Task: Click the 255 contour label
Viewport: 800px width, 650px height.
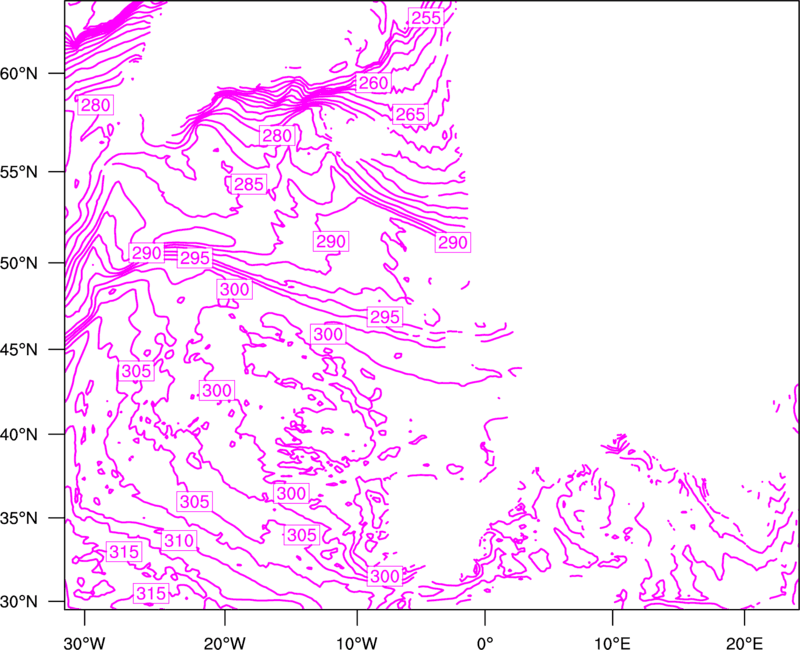Action: tap(426, 18)
